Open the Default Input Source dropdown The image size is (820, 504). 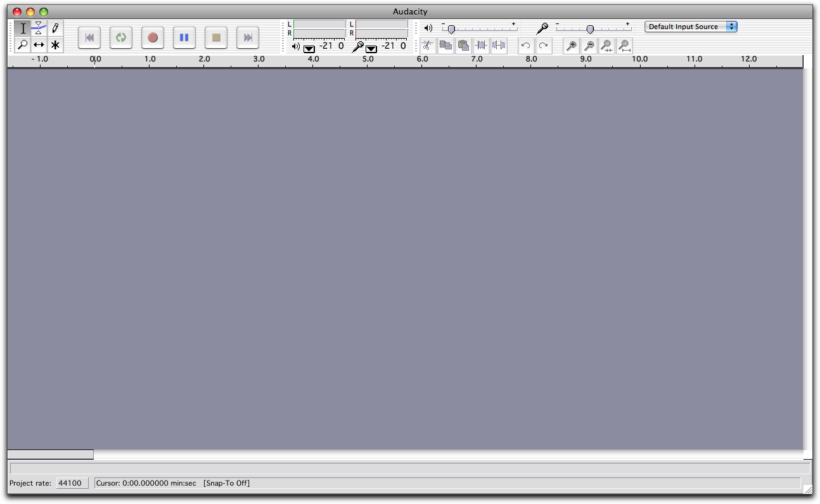point(691,27)
